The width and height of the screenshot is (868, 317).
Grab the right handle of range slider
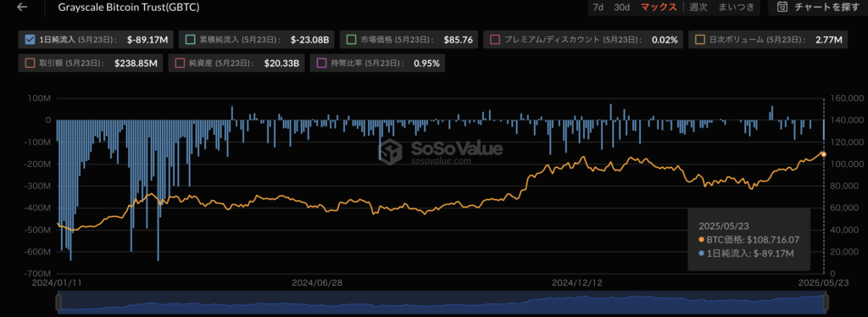[x=825, y=303]
